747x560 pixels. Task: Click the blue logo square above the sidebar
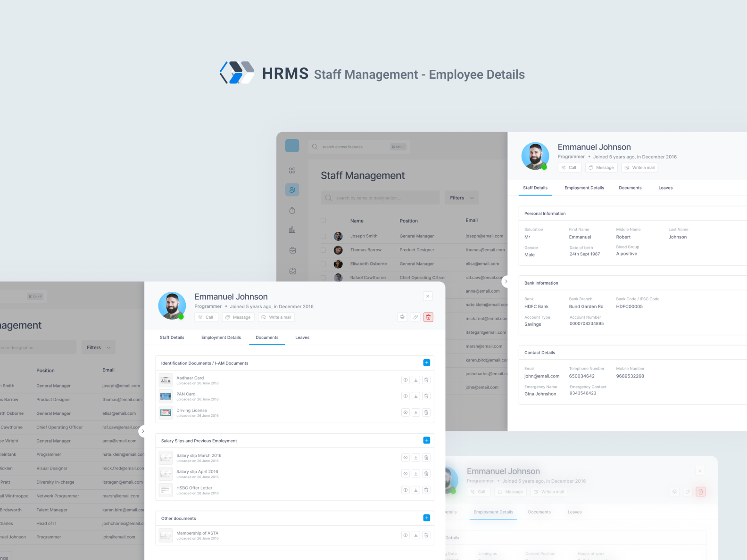pos(292,146)
